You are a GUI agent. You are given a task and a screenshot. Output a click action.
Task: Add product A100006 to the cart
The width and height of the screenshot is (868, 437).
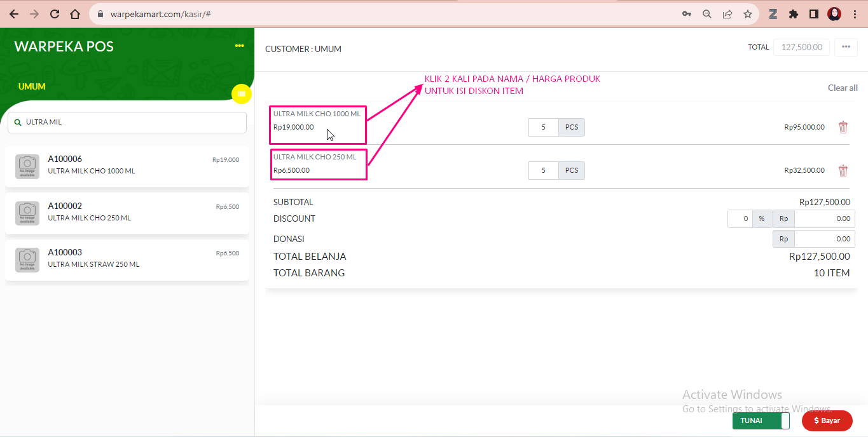coord(127,166)
